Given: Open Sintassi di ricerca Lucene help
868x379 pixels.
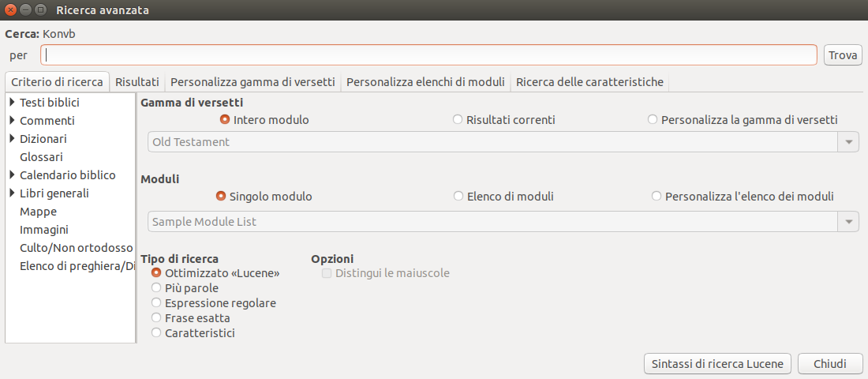Looking at the screenshot, I should (x=717, y=364).
